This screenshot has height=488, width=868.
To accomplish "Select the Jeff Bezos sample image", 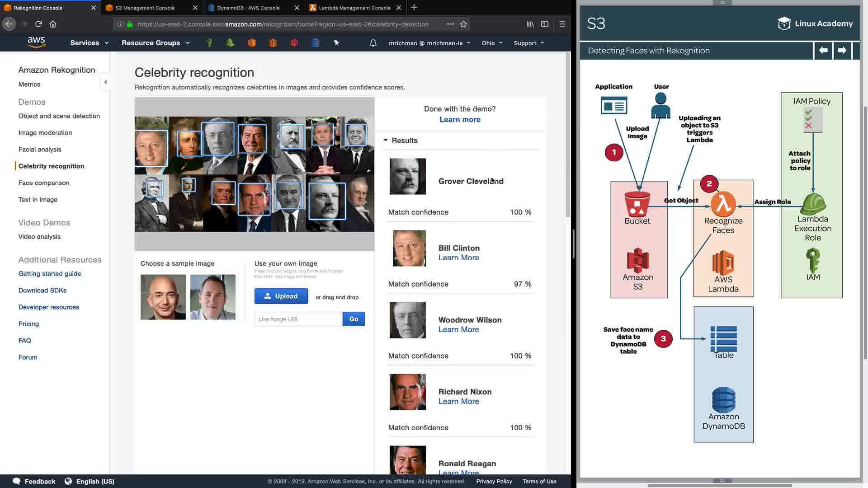I will coord(163,297).
